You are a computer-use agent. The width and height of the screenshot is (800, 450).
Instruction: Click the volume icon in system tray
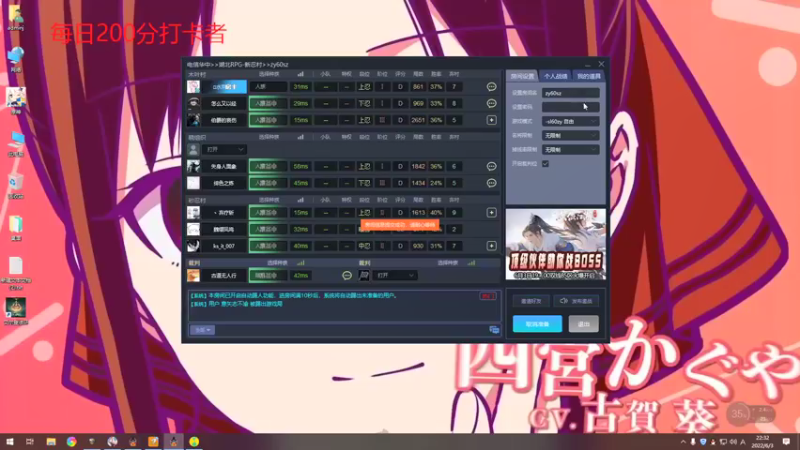[733, 442]
